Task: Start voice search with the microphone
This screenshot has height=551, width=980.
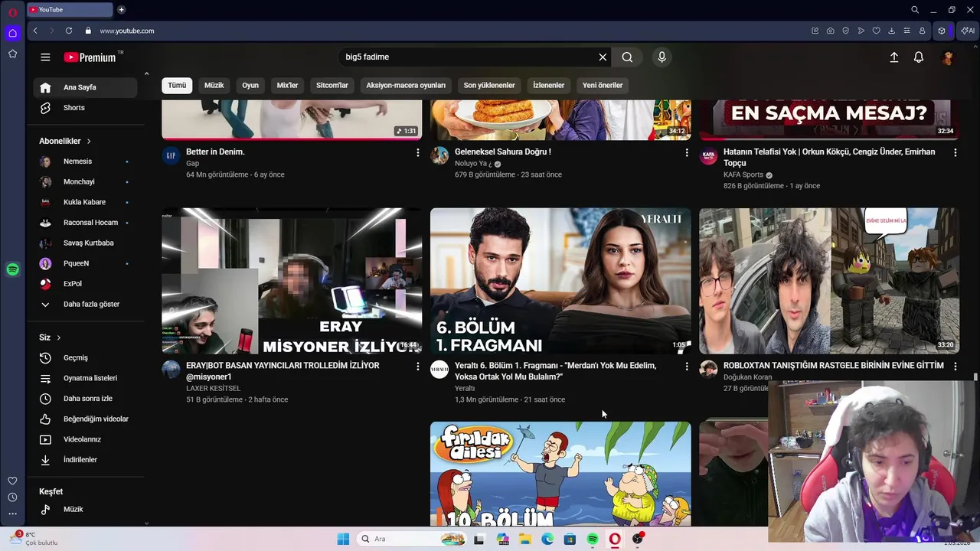Action: click(x=662, y=57)
